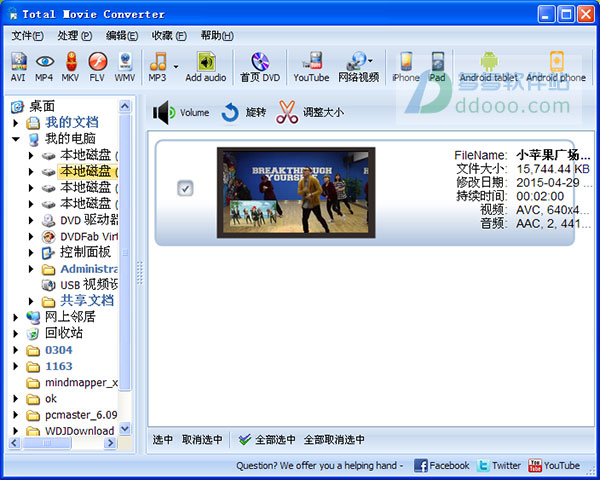Screen dimensions: 600x480
Task: Click the 00:02:00 duration value
Action: point(540,196)
